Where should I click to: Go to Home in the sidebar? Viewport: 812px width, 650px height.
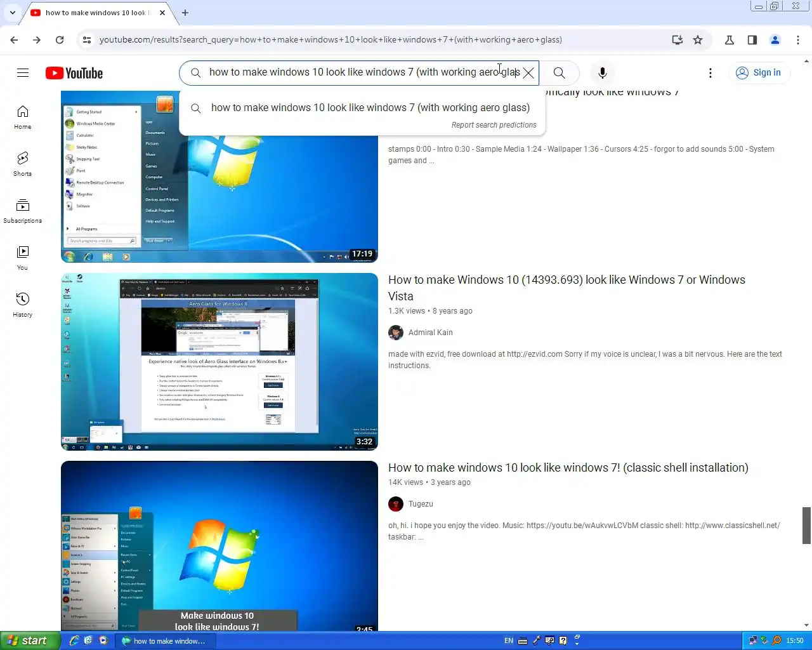(x=23, y=117)
